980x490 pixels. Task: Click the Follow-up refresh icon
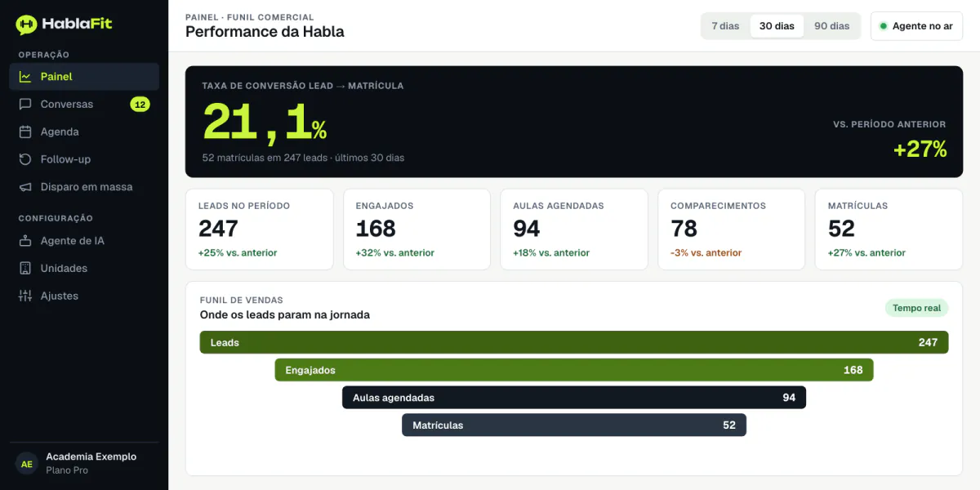pos(25,159)
